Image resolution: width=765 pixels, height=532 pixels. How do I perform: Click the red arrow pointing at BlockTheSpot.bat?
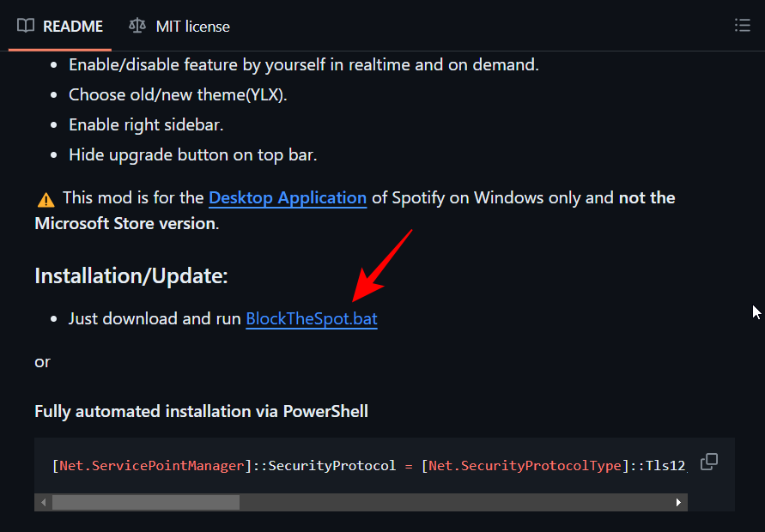click(376, 266)
